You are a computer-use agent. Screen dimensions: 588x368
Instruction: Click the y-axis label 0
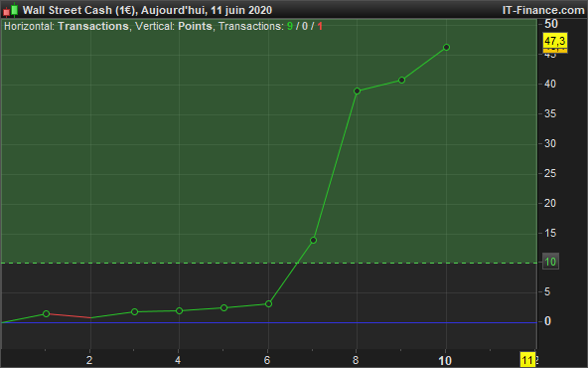[x=547, y=321]
